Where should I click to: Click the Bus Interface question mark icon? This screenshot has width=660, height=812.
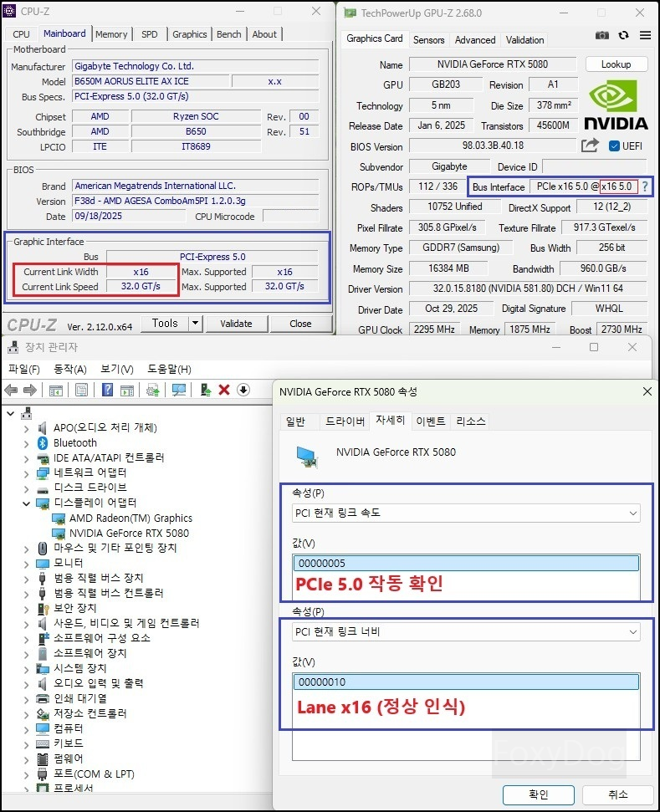point(645,186)
